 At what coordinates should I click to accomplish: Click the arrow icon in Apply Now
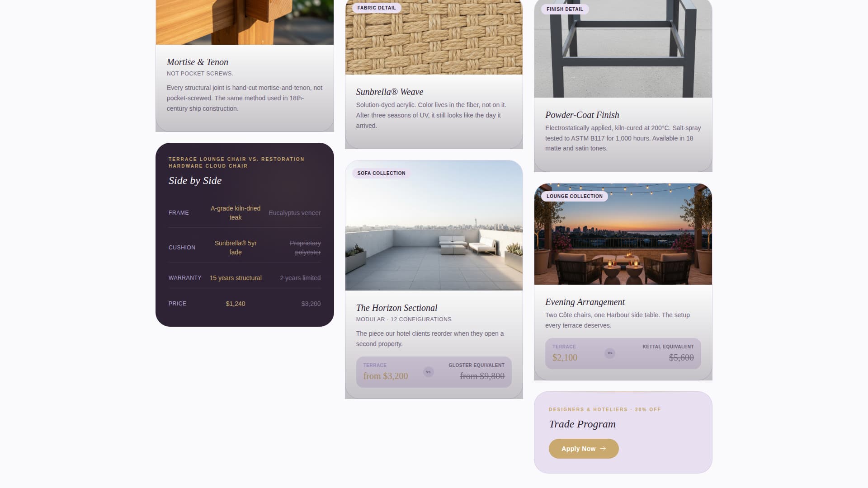point(603,449)
